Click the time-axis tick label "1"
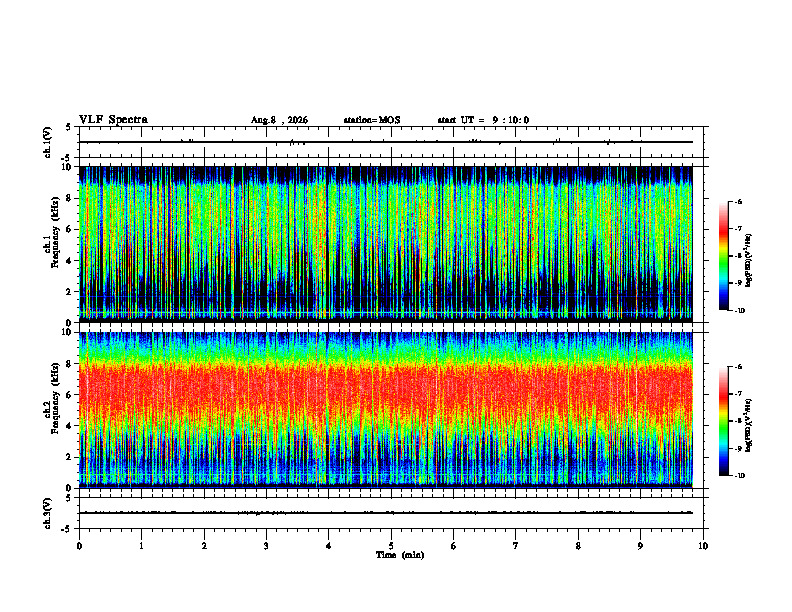Viewport: 792px width, 612px height. [141, 546]
